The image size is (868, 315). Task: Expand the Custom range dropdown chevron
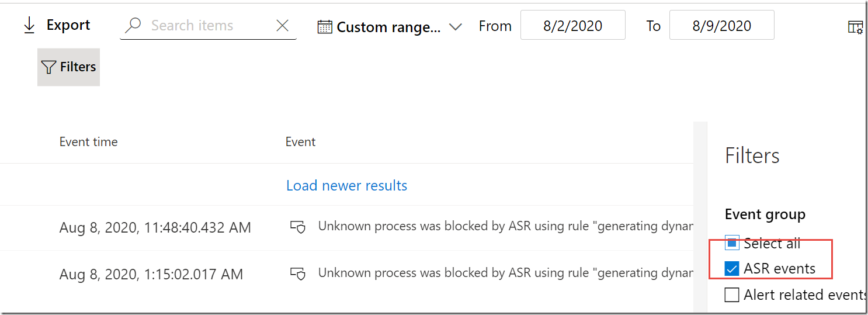coord(456,27)
